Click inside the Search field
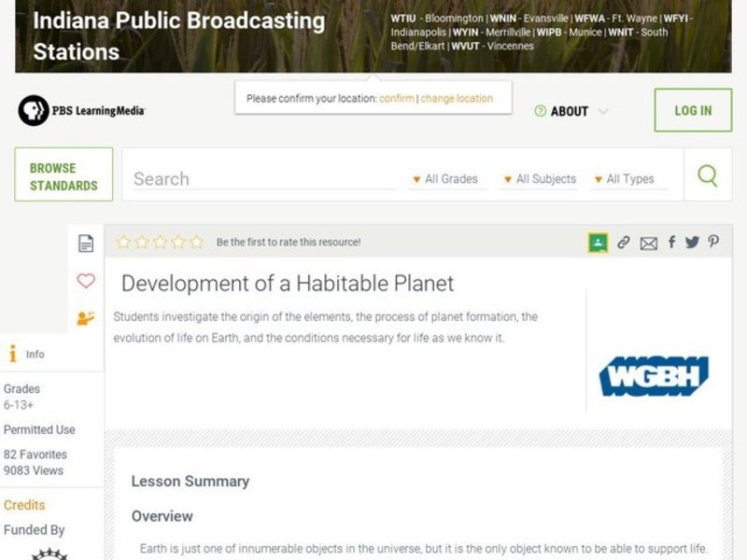The height and width of the screenshot is (560, 747). [261, 178]
